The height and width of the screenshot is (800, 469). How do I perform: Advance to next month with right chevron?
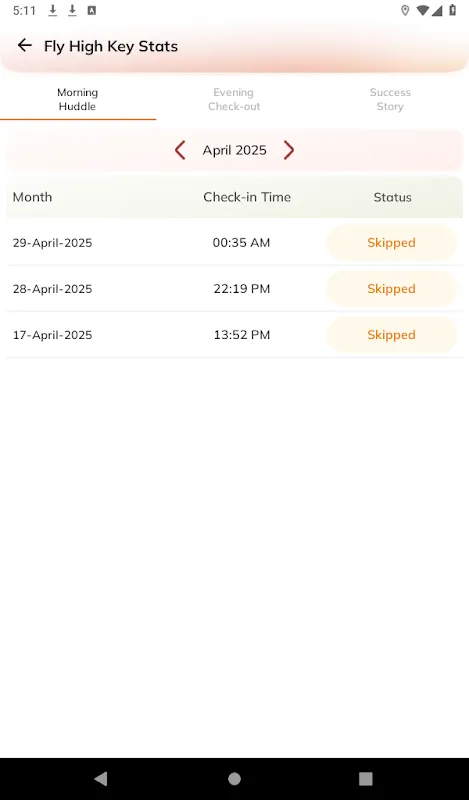click(x=289, y=150)
